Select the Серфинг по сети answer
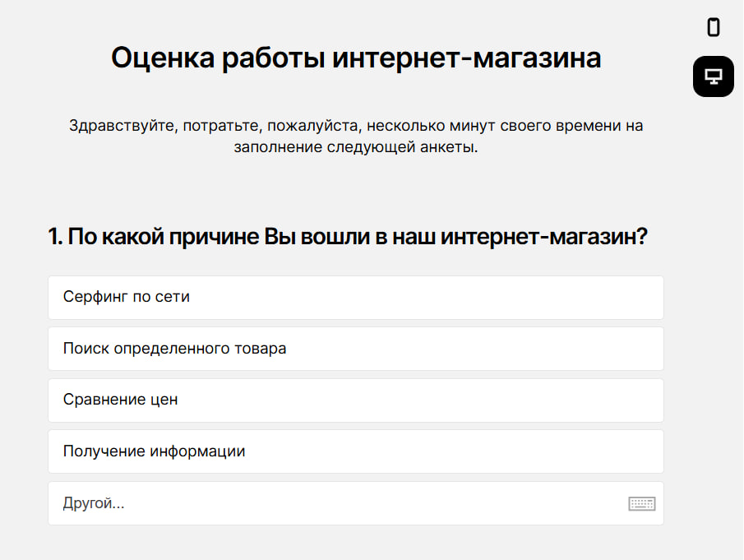Image resolution: width=744 pixels, height=560 pixels. tap(355, 297)
